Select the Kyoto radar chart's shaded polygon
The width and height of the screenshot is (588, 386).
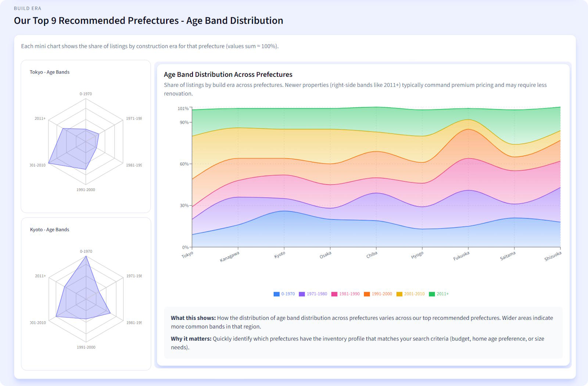(x=83, y=294)
